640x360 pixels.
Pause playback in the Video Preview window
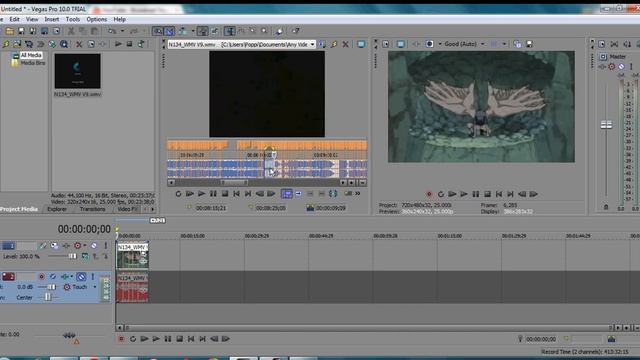(476, 194)
